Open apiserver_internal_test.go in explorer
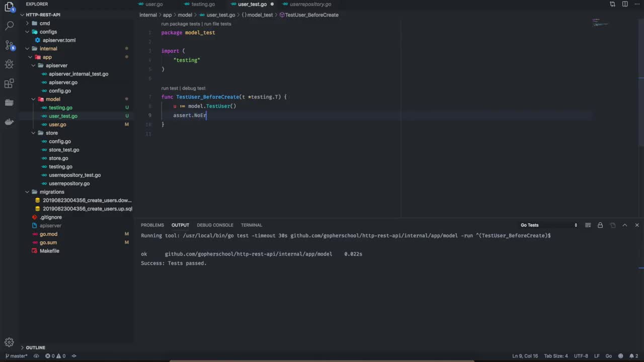644x362 pixels. [78, 74]
